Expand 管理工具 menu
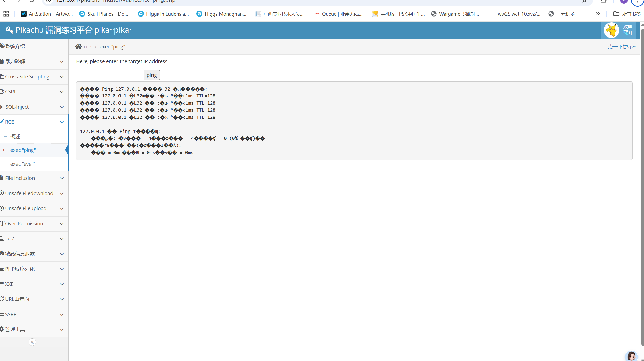Viewport: 644px width, 361px height. (x=34, y=329)
